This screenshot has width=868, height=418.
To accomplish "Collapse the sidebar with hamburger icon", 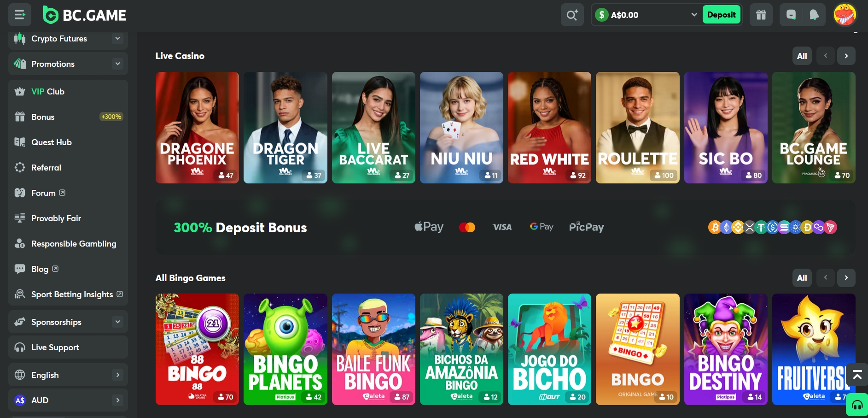I will click(x=19, y=14).
